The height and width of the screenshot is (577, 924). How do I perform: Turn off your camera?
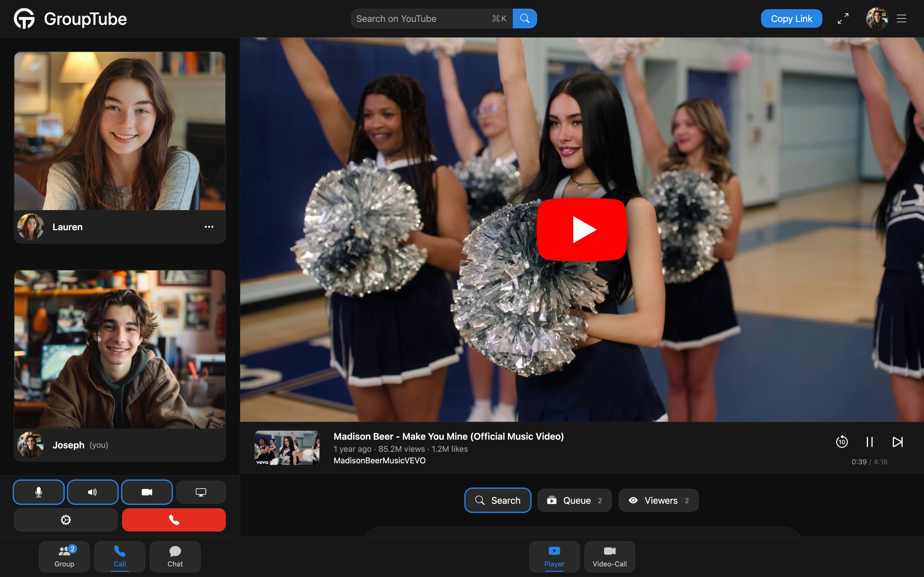pos(147,492)
